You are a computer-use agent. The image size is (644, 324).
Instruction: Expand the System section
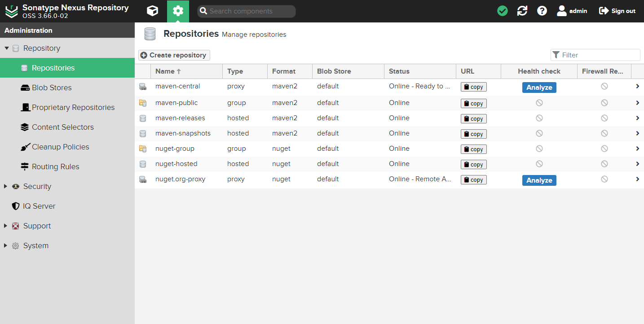6,246
